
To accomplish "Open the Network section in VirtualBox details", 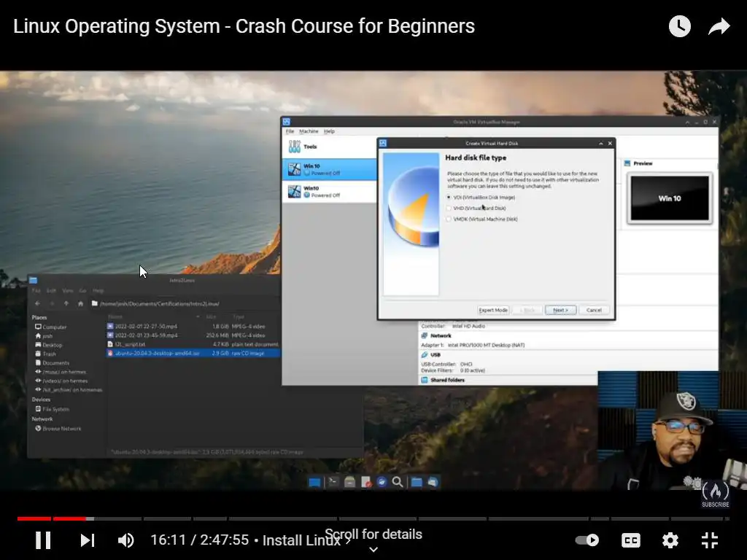I will [440, 335].
